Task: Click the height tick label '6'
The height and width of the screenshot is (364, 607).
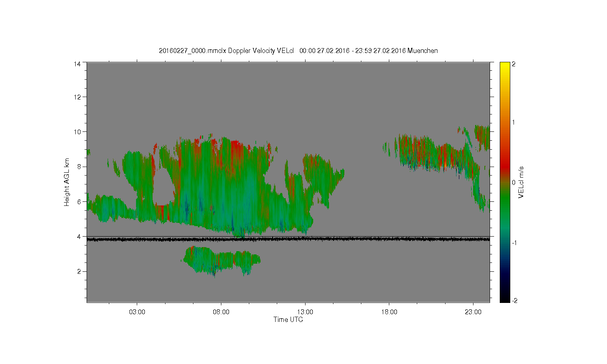Action: click(x=79, y=201)
